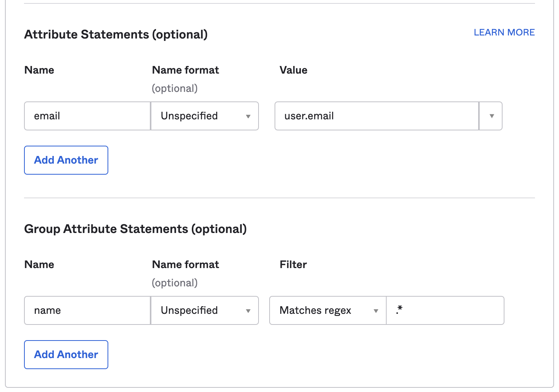Click the Attribute Statements (optional) section heading

click(116, 34)
